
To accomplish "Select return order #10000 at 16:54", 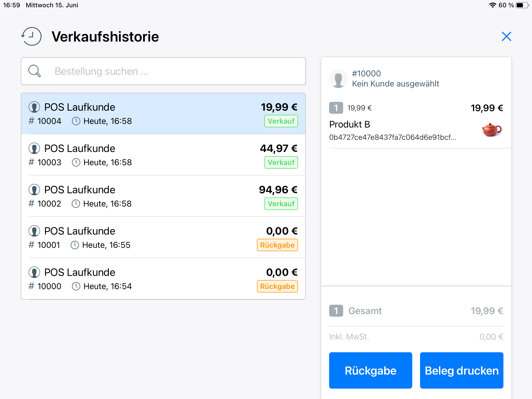I will 163,279.
